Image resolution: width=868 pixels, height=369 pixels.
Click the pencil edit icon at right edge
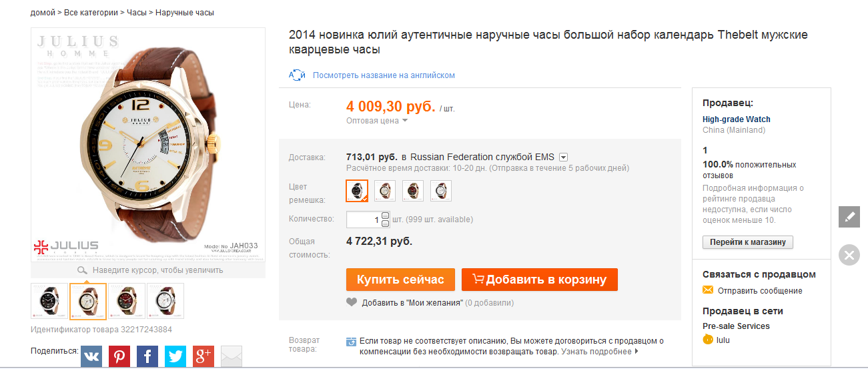[849, 217]
